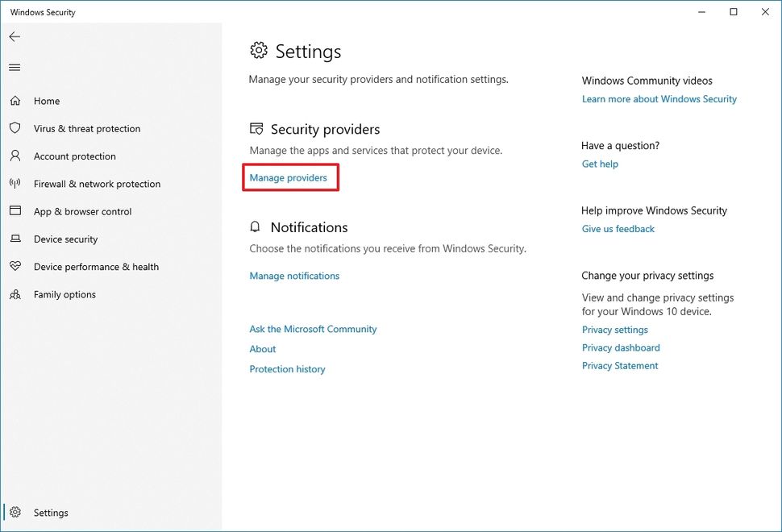Click the Account protection person icon
This screenshot has width=782, height=532.
[x=15, y=156]
